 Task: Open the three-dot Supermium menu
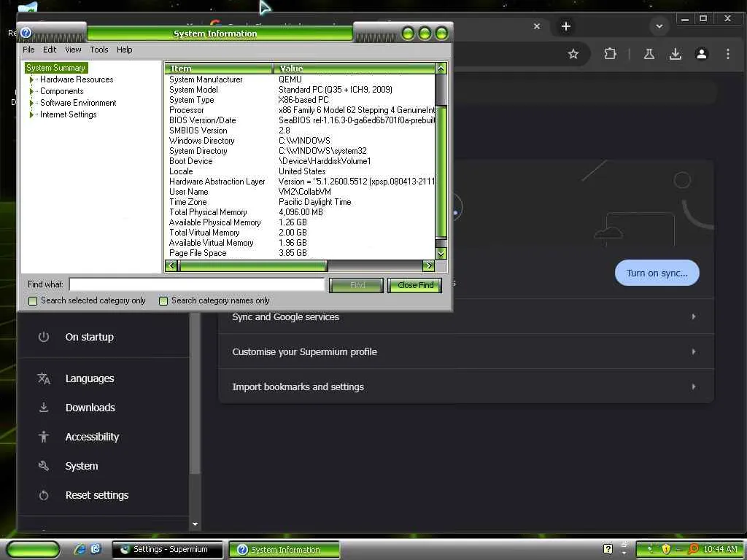(727, 54)
